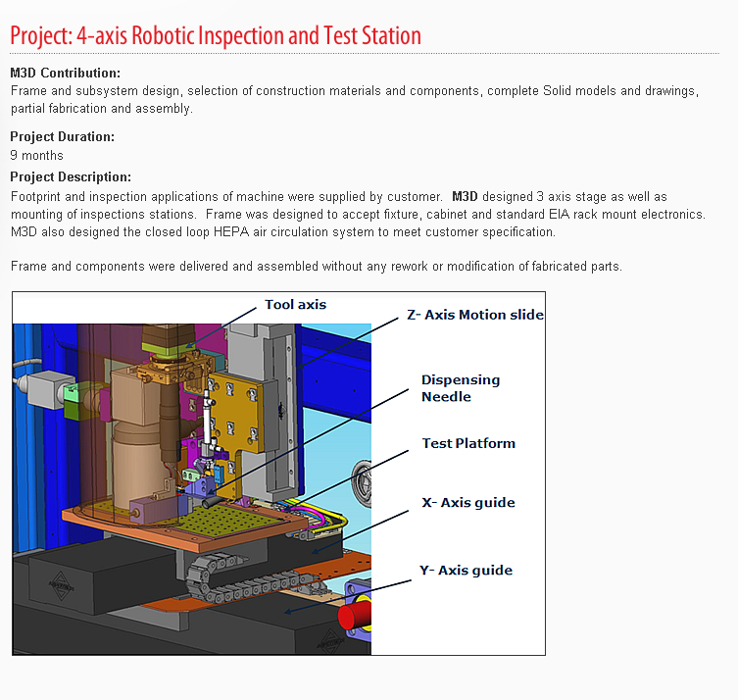Click the "Z- Axis Motion slide" label
738x700 pixels.
click(475, 315)
